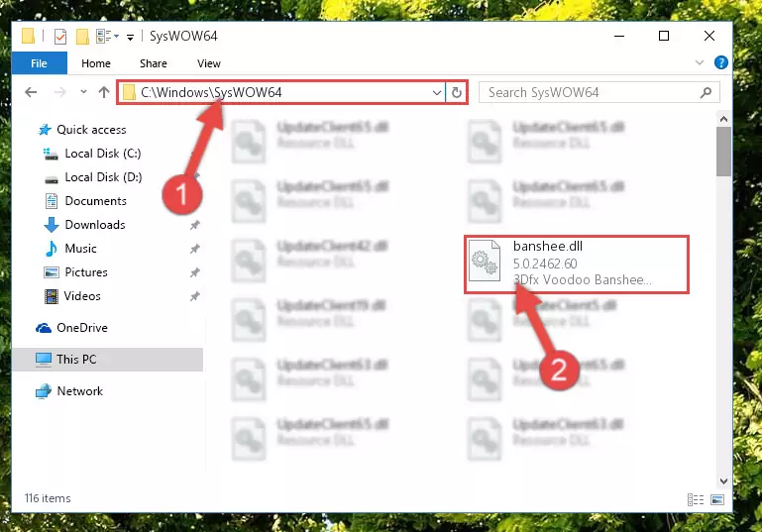Click the New folder icon in title bar
This screenshot has height=532, width=762.
tap(82, 37)
